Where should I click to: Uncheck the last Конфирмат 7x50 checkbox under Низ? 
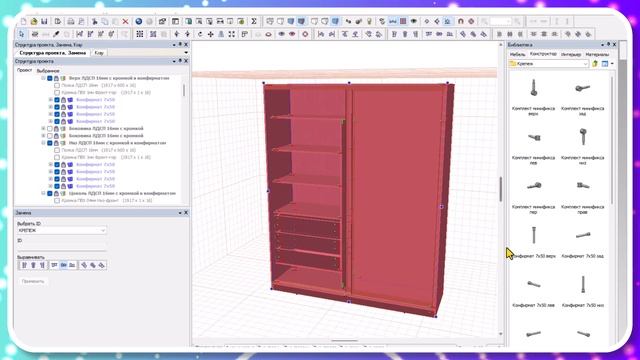tap(57, 186)
